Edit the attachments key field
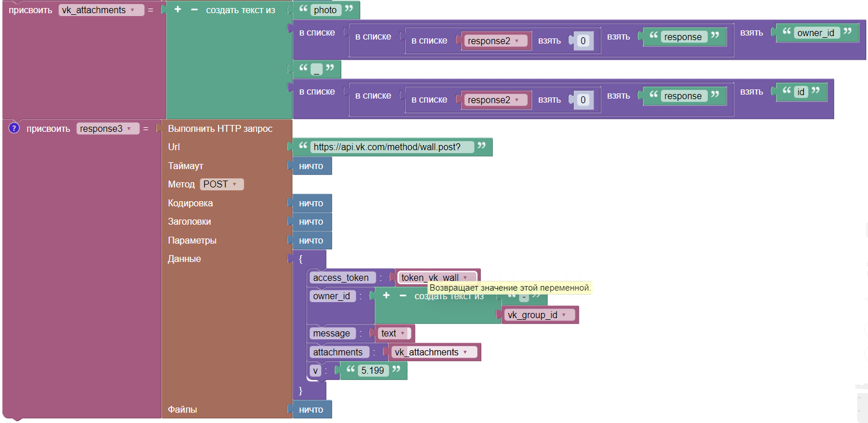This screenshot has width=868, height=423. (339, 352)
